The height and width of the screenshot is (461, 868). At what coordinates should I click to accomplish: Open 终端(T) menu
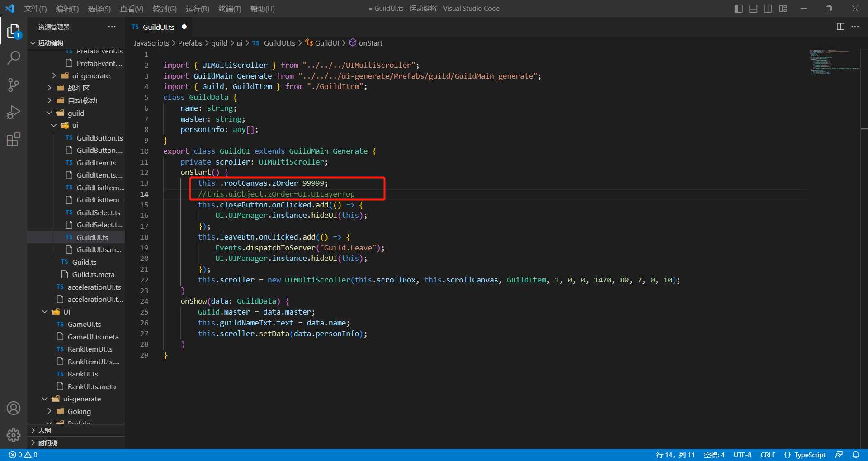click(230, 9)
